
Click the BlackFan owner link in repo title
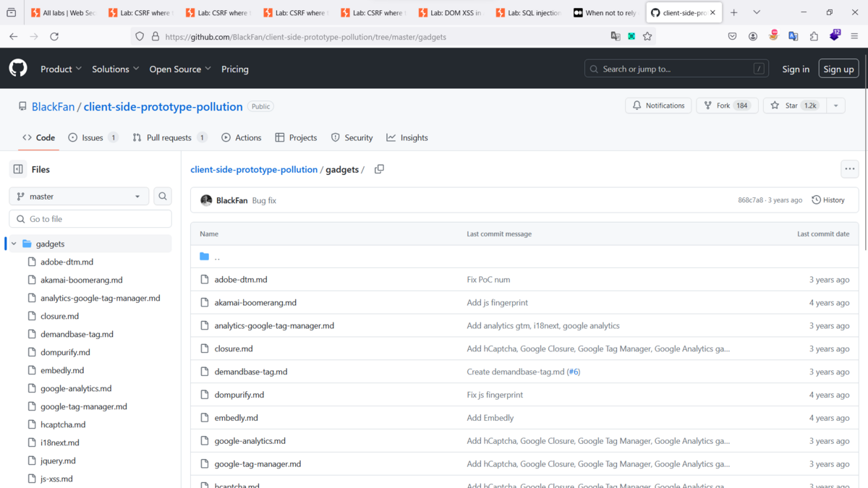[53, 106]
